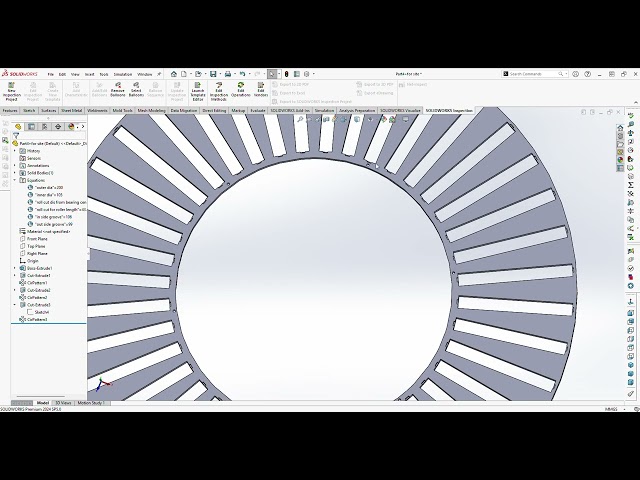
Task: Collapse the Equations node
Action: tap(15, 180)
